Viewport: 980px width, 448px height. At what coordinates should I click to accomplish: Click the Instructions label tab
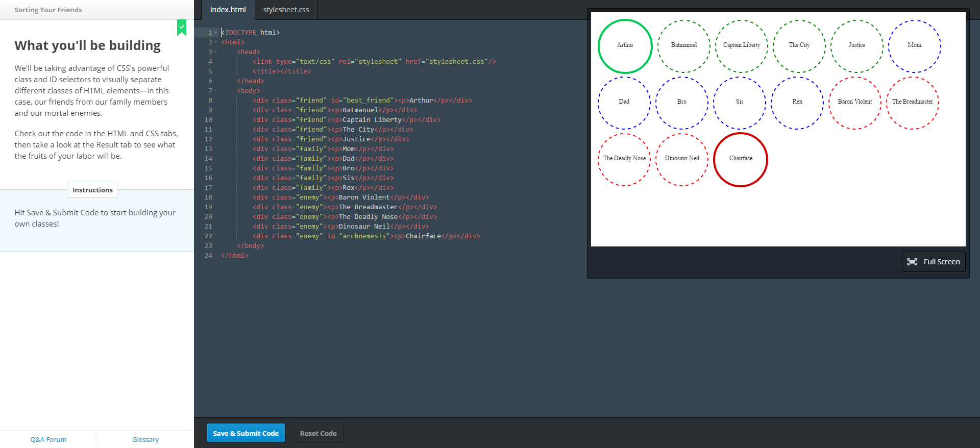[92, 190]
